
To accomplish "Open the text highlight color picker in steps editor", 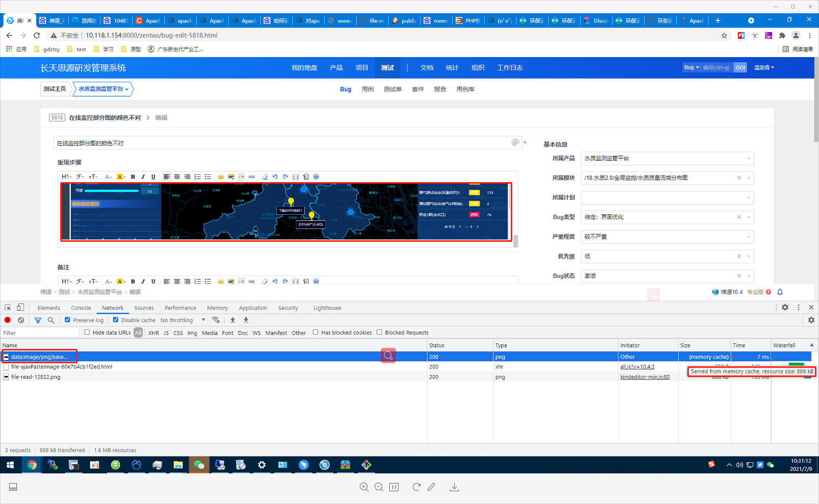I will (x=120, y=177).
